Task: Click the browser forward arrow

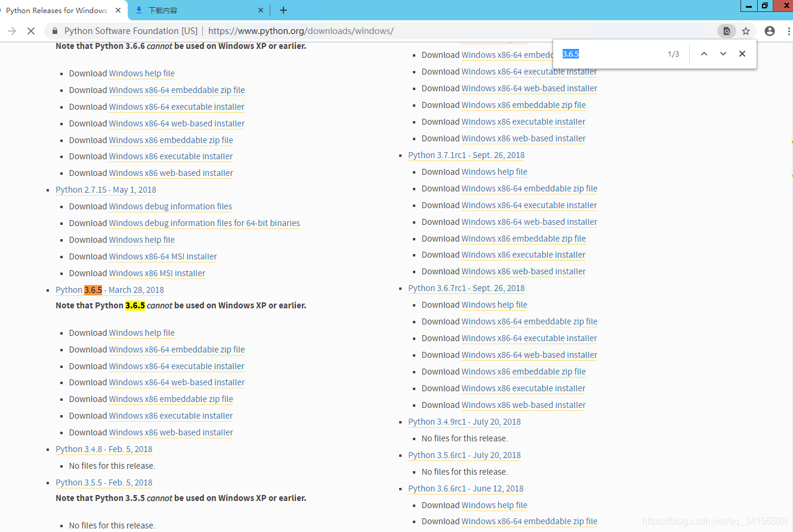Action: click(x=11, y=31)
